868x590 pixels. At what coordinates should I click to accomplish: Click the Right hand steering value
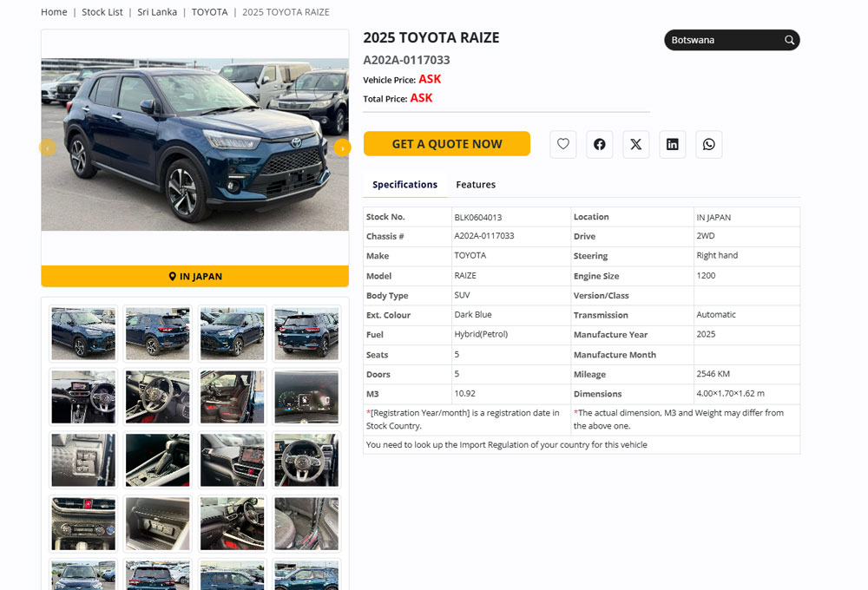tap(717, 255)
